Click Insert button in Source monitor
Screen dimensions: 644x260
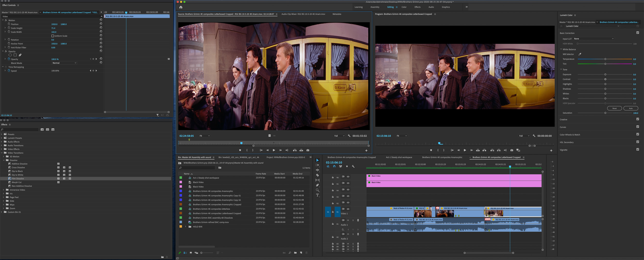coord(295,150)
